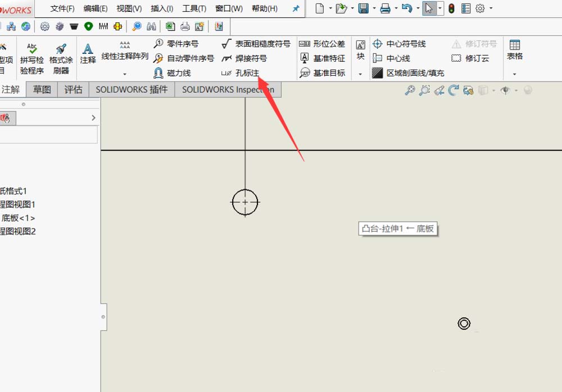Click the black trapezoid belt toolbar icon

click(x=74, y=26)
